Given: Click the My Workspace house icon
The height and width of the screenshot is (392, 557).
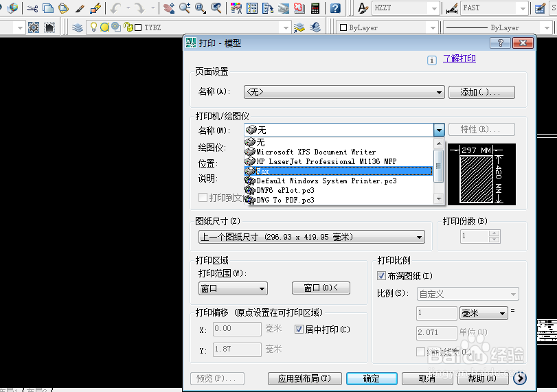Looking at the screenshot, I should point(49,27).
